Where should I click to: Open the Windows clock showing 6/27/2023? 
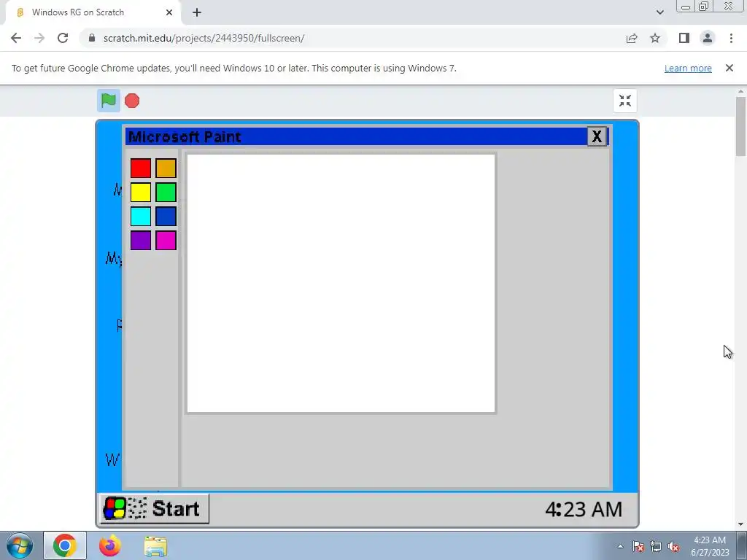click(x=710, y=546)
